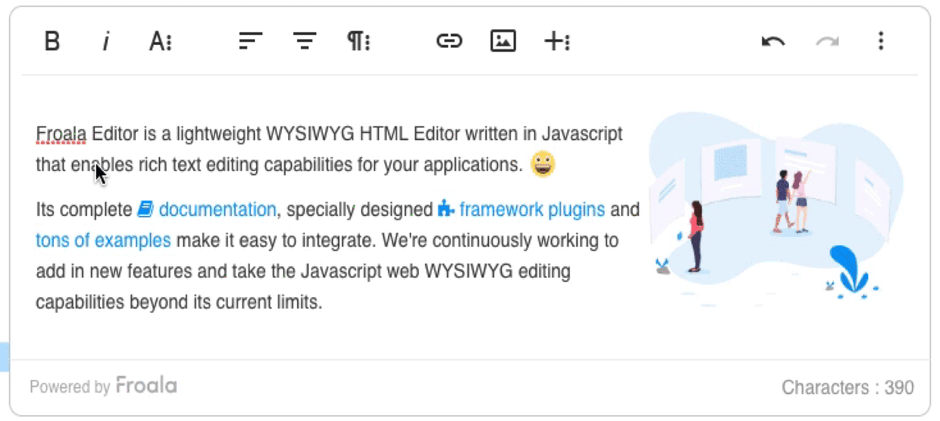Expand the More Rich insert options
The image size is (940, 421).
557,41
